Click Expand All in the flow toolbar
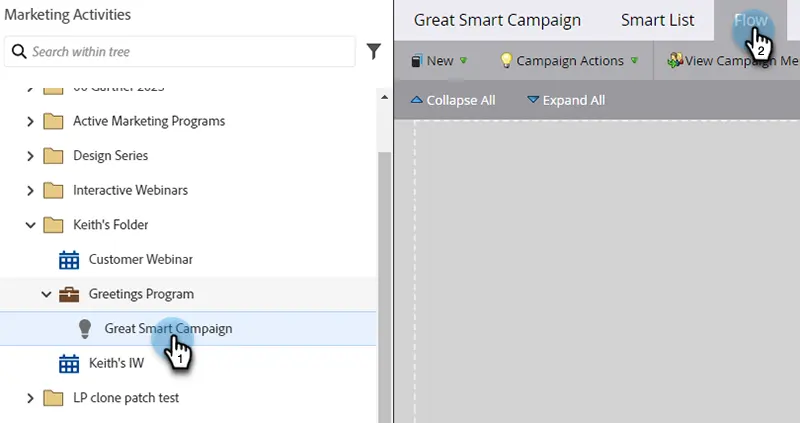The width and height of the screenshot is (800, 423). pos(566,100)
